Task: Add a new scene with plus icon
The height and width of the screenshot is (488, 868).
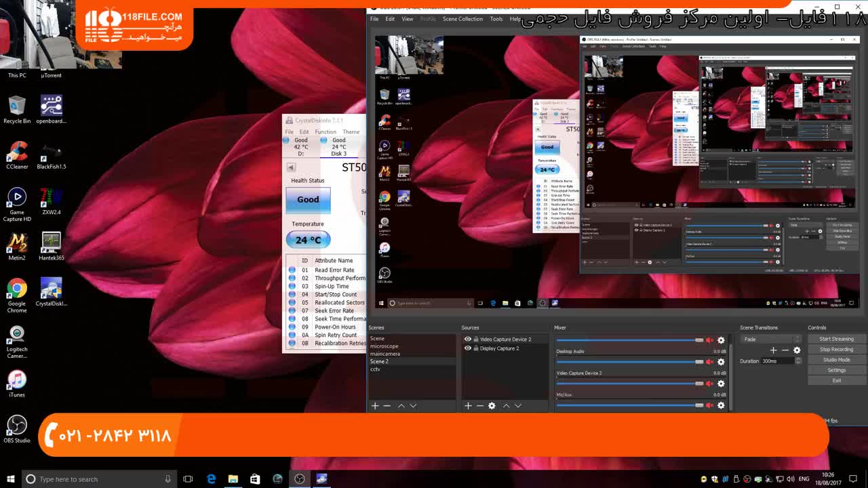Action: click(x=375, y=405)
